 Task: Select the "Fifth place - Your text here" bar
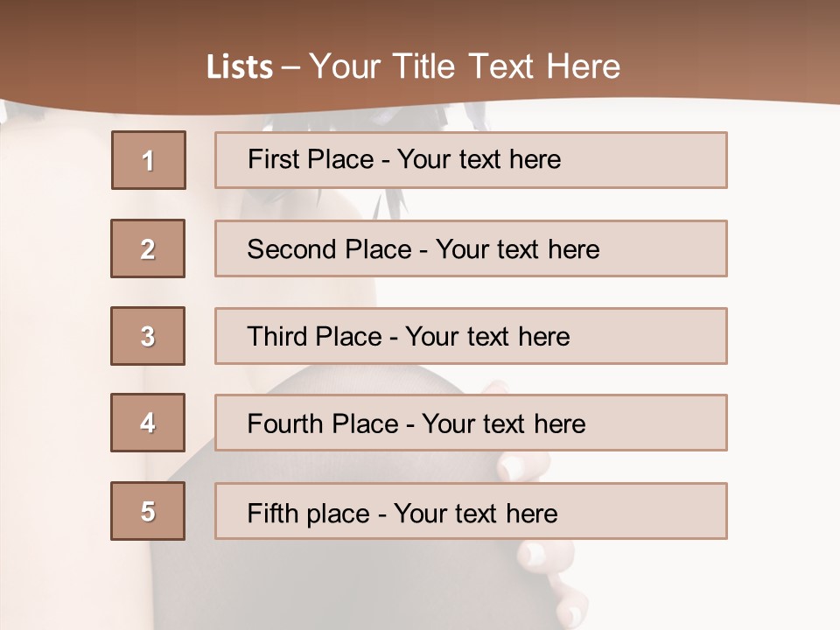click(471, 511)
